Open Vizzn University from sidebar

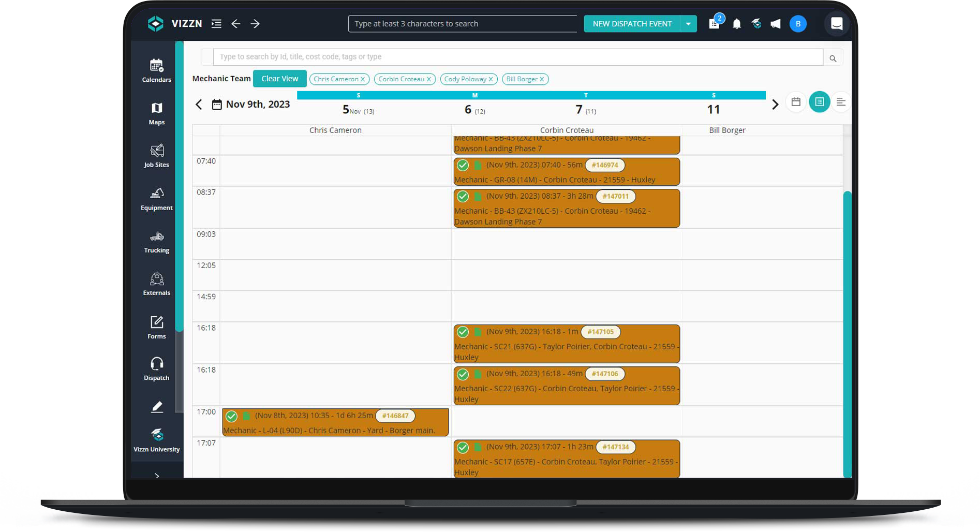(156, 440)
